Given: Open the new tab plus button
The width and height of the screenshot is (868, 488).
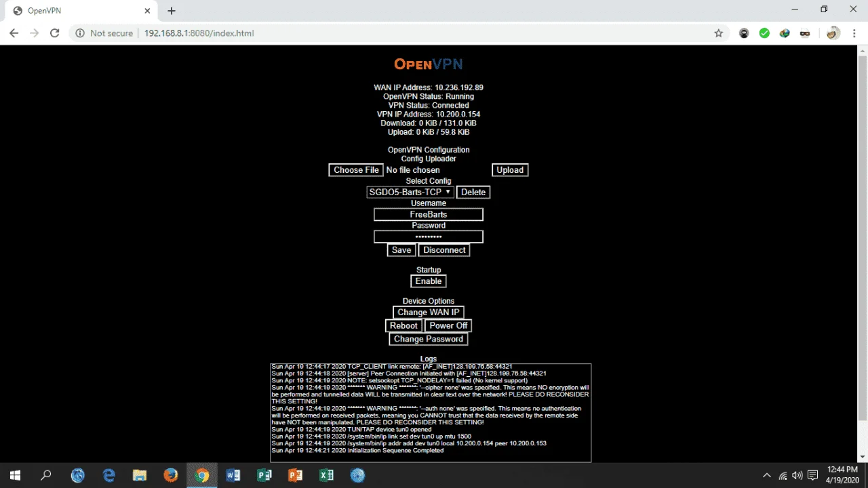Looking at the screenshot, I should [x=172, y=11].
